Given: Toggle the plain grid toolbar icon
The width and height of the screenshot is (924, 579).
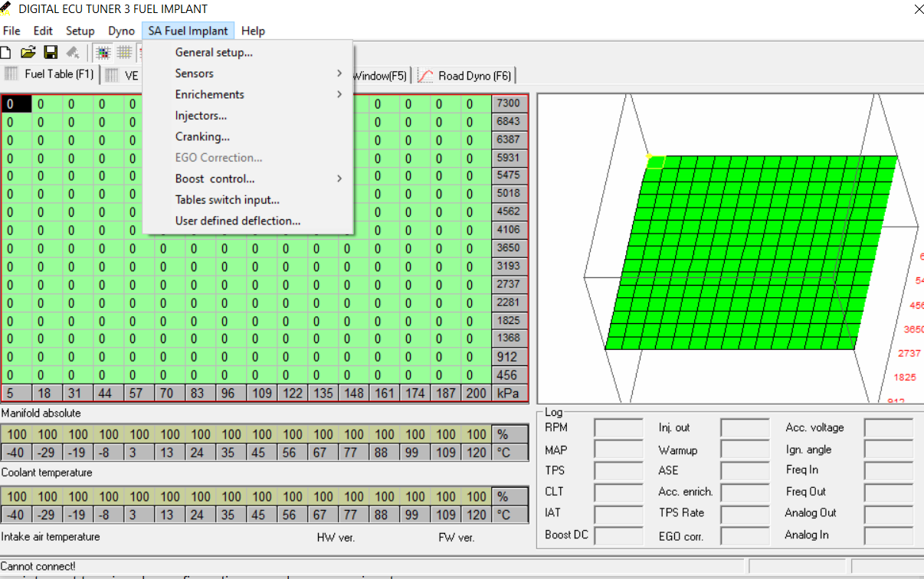Looking at the screenshot, I should point(124,53).
